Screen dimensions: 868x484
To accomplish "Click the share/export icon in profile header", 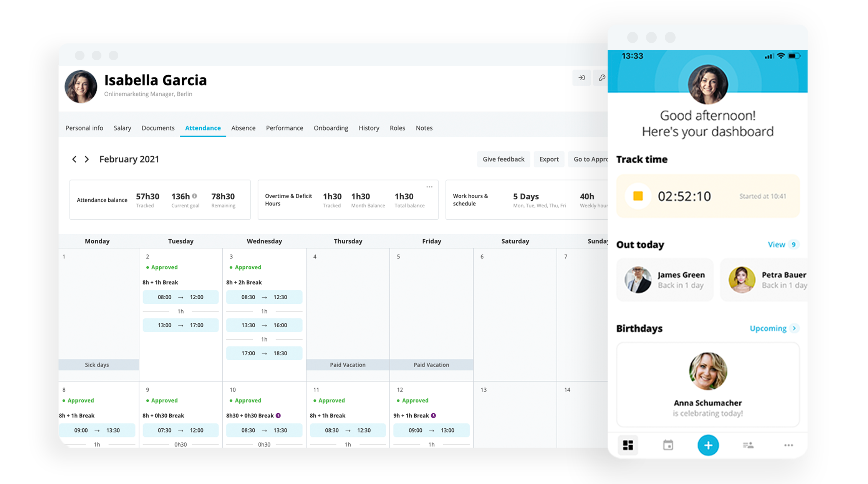I will [x=581, y=78].
